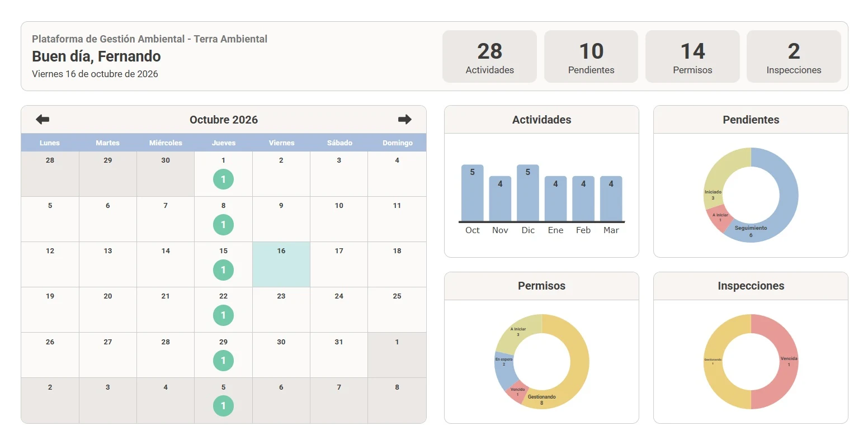
Task: Select the Vencida segment in Inspecciones donut
Action: pos(789,362)
